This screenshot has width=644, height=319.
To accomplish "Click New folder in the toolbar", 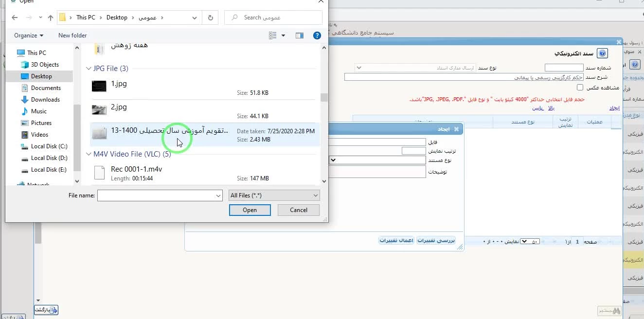I will pyautogui.click(x=72, y=35).
